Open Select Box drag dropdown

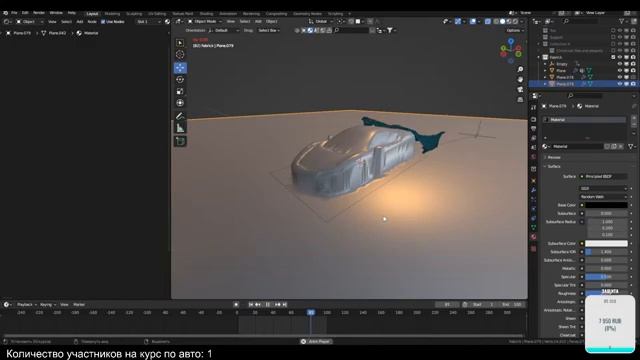(269, 31)
